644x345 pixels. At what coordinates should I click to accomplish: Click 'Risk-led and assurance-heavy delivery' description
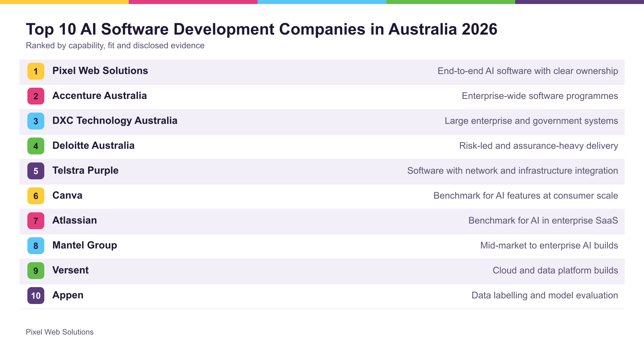[x=539, y=146]
